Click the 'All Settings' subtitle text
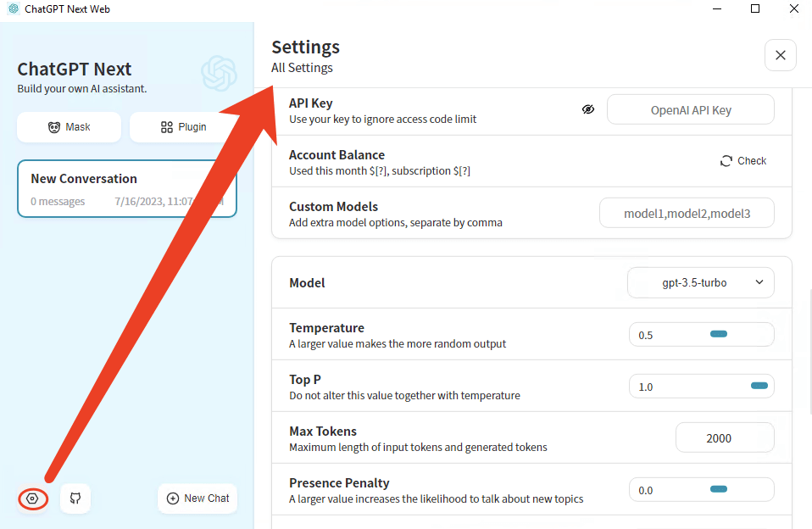 (x=302, y=68)
